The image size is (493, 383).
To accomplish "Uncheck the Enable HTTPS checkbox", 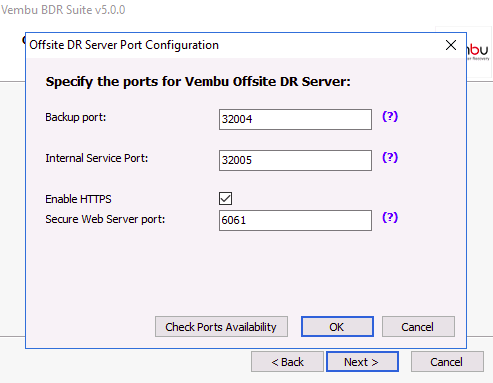I will click(x=226, y=199).
